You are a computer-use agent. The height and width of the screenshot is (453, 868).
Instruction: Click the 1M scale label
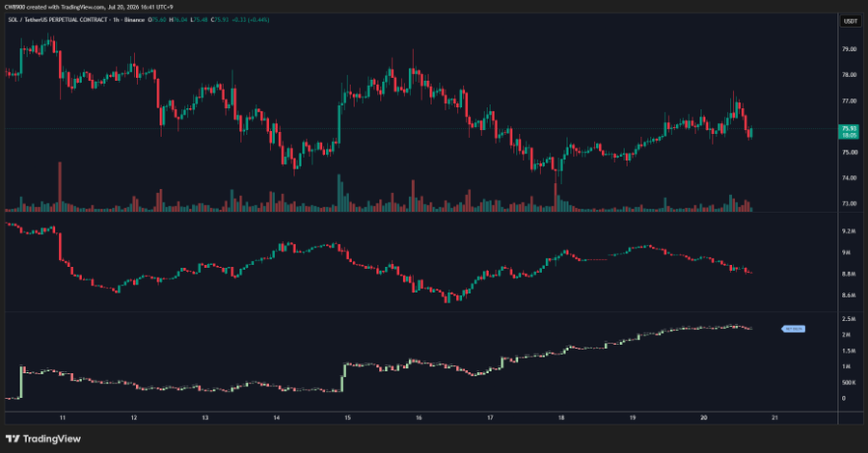(846, 366)
